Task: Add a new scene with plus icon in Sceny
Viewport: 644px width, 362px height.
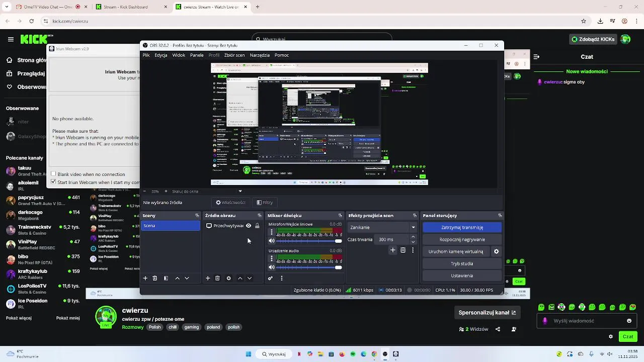Action: (145, 278)
